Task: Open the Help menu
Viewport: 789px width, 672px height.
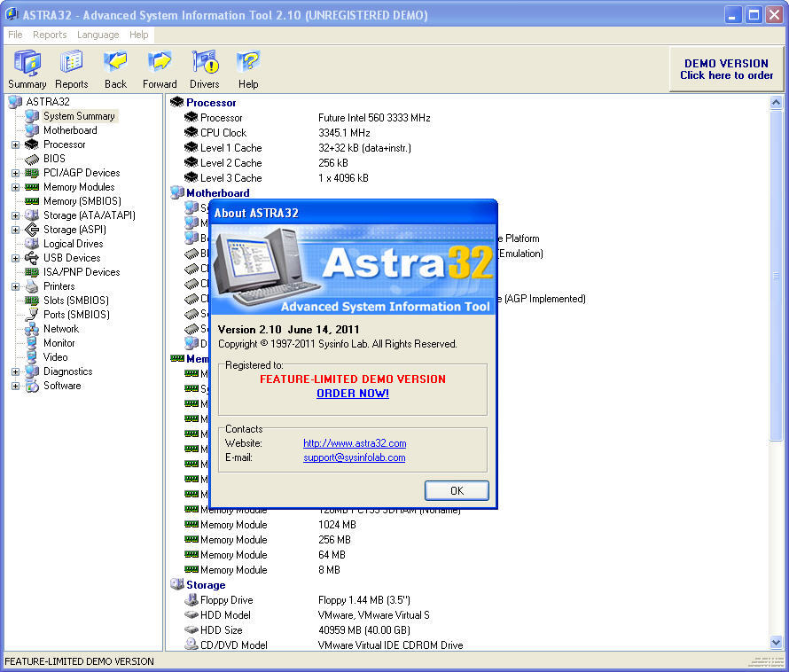Action: [139, 35]
